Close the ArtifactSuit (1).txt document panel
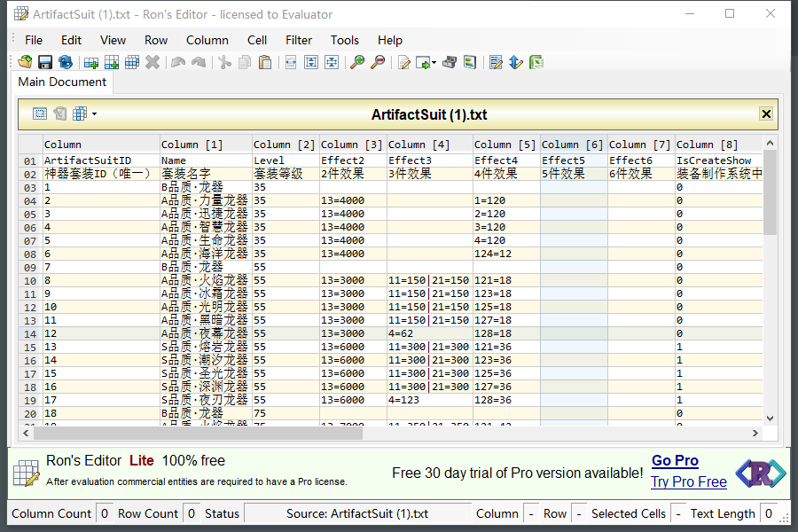The height and width of the screenshot is (532, 798). pyautogui.click(x=766, y=113)
